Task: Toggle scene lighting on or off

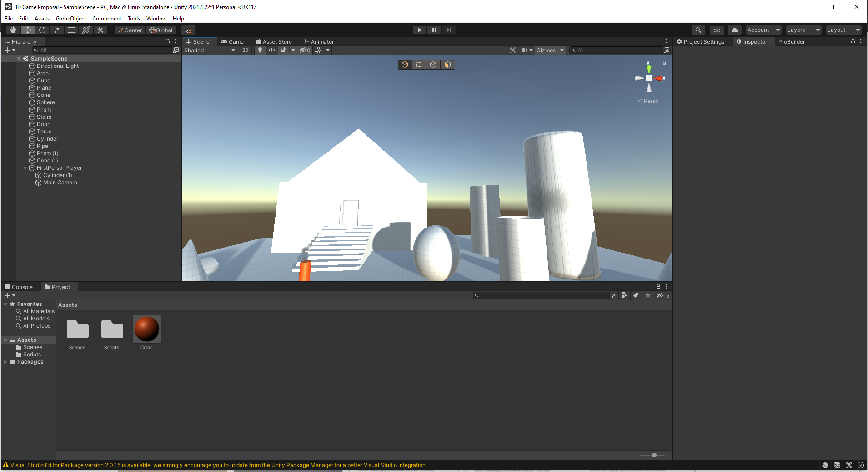Action: 260,50
